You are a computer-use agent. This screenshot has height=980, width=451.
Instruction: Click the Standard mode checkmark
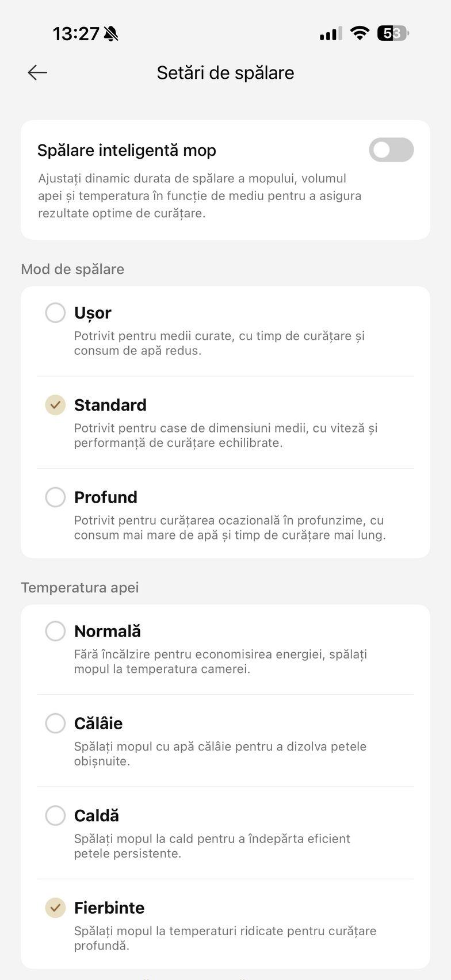pos(55,405)
